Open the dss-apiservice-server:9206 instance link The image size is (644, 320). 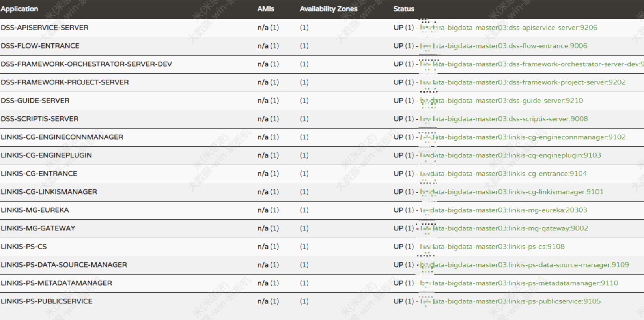tap(508, 28)
